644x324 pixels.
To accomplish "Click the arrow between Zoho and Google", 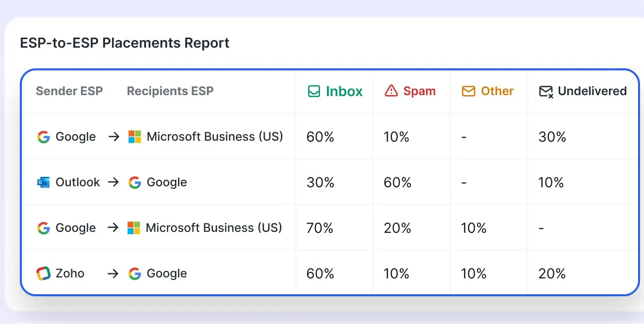I will click(x=113, y=273).
